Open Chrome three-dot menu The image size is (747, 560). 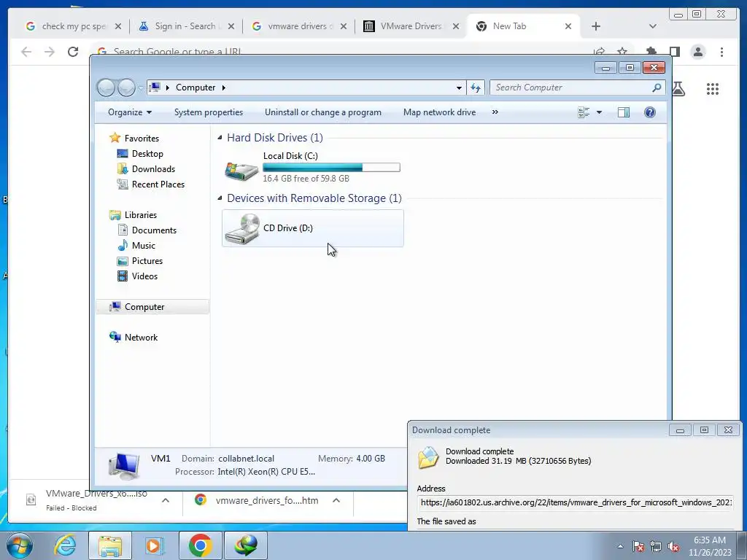tap(721, 52)
